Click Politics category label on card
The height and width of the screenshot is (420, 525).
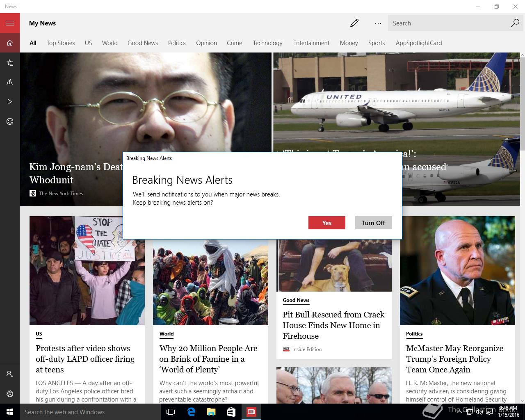(x=414, y=334)
